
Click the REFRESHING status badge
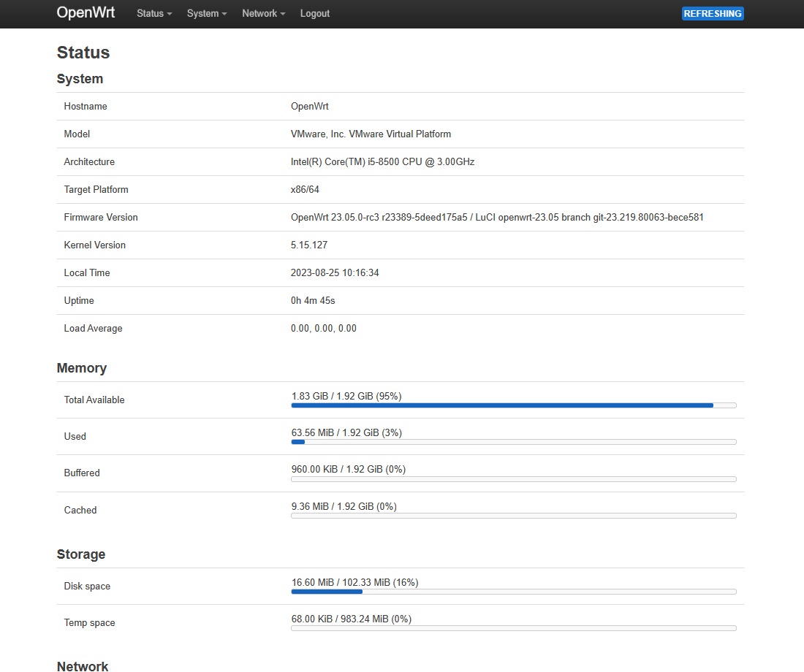point(712,13)
